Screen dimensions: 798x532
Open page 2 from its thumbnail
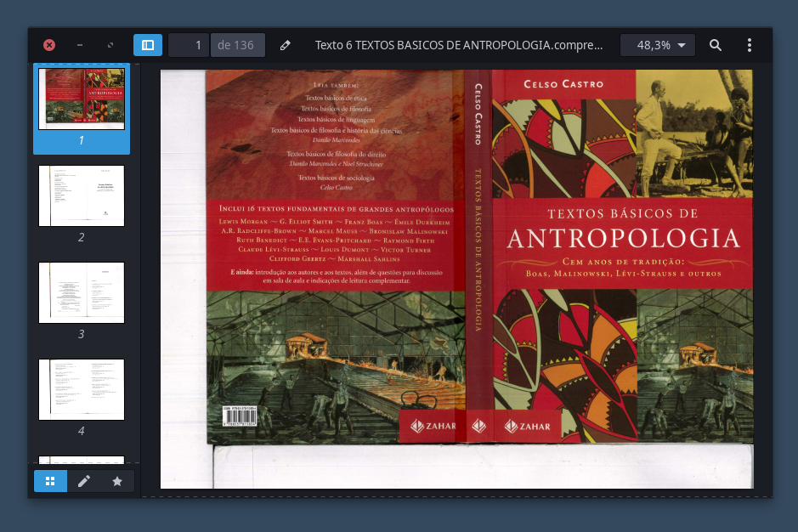pos(81,195)
